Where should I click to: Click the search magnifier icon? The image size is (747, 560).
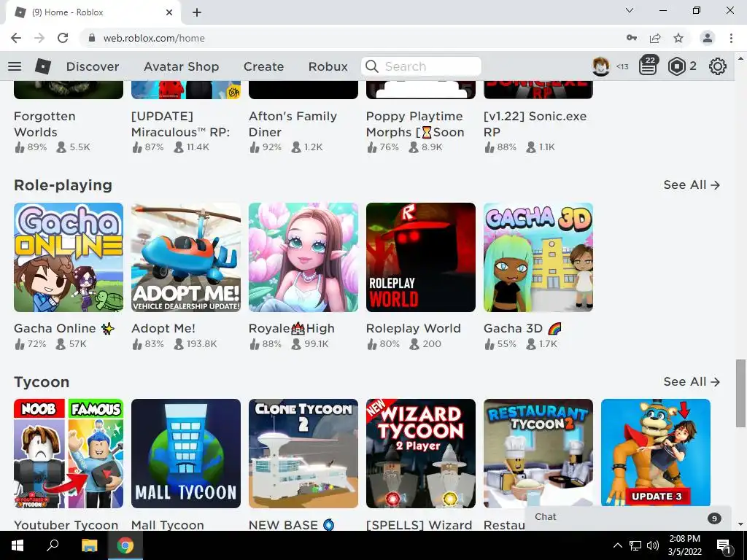pyautogui.click(x=372, y=66)
